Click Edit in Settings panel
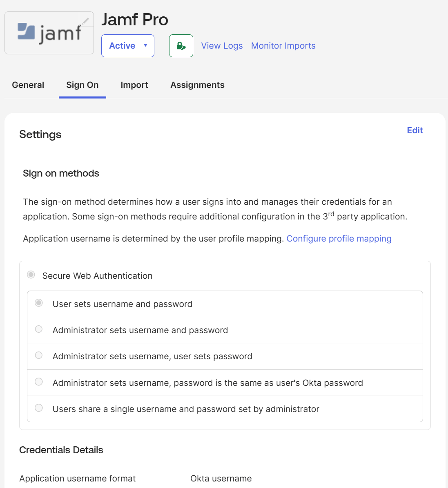The width and height of the screenshot is (448, 488). click(415, 130)
